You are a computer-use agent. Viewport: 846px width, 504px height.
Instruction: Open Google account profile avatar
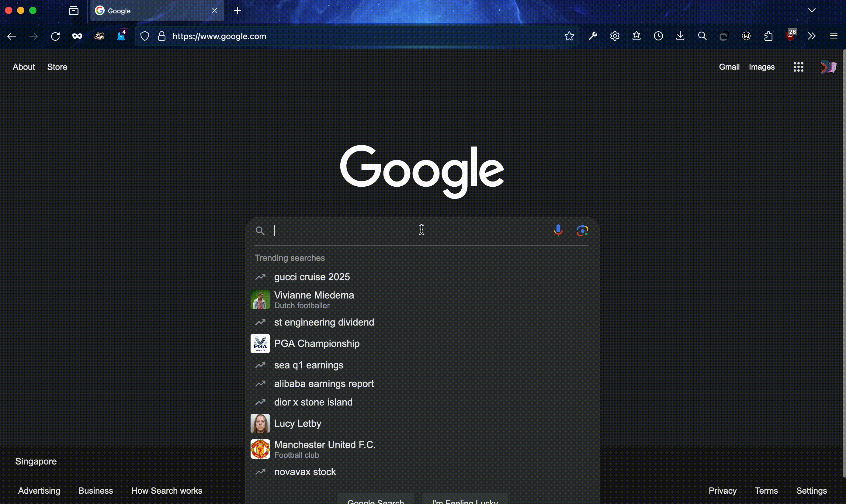pyautogui.click(x=828, y=67)
